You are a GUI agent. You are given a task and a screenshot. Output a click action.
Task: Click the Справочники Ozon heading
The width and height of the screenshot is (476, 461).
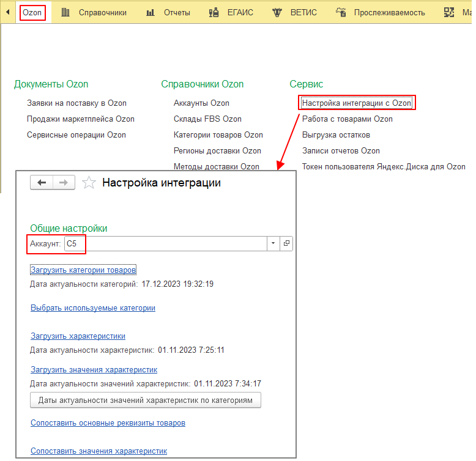point(202,84)
